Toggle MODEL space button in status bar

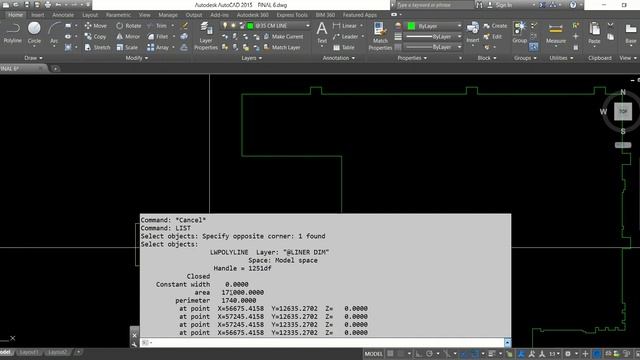(x=373, y=354)
